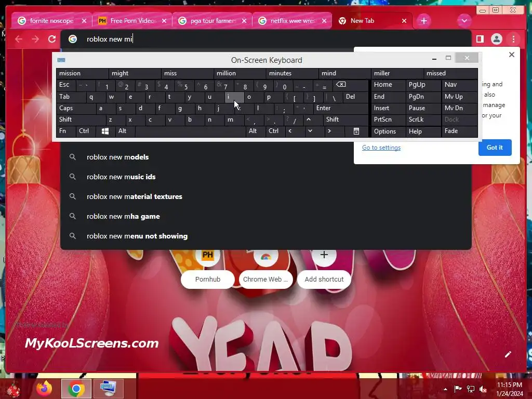Close the fornite noscope tab

point(84,21)
